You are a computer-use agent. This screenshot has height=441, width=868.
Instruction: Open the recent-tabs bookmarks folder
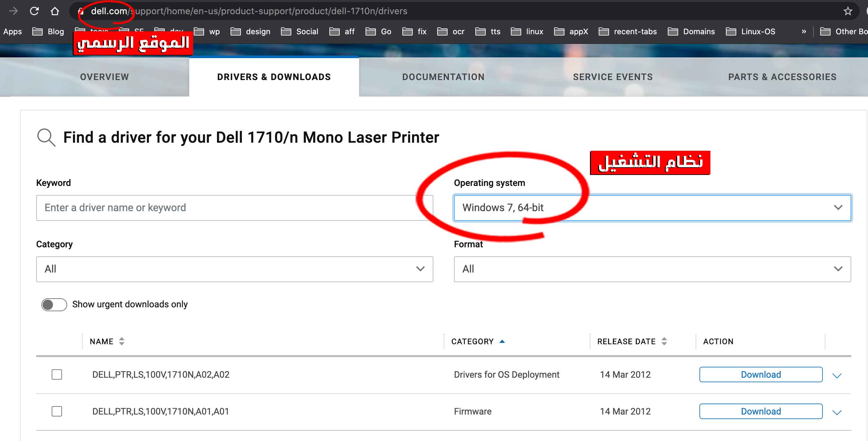628,31
